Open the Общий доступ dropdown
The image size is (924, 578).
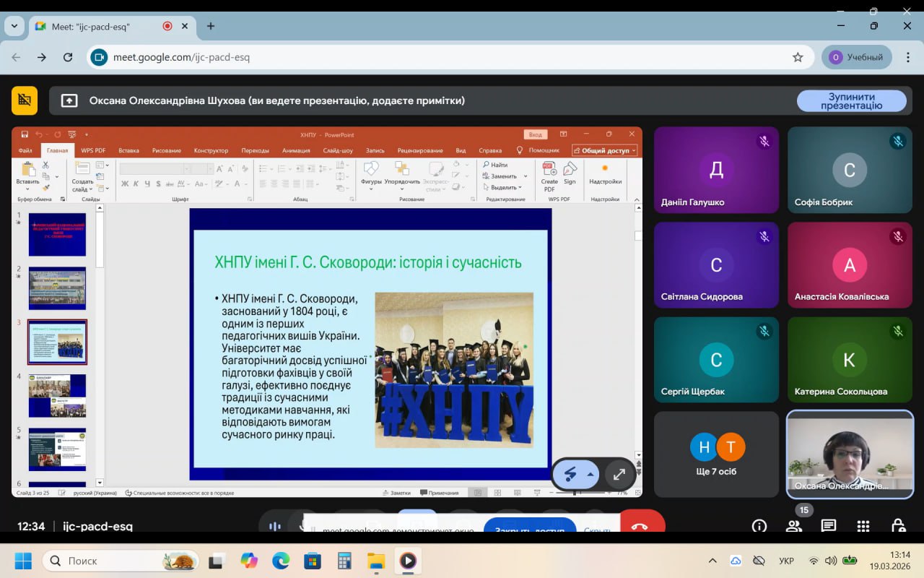click(605, 150)
